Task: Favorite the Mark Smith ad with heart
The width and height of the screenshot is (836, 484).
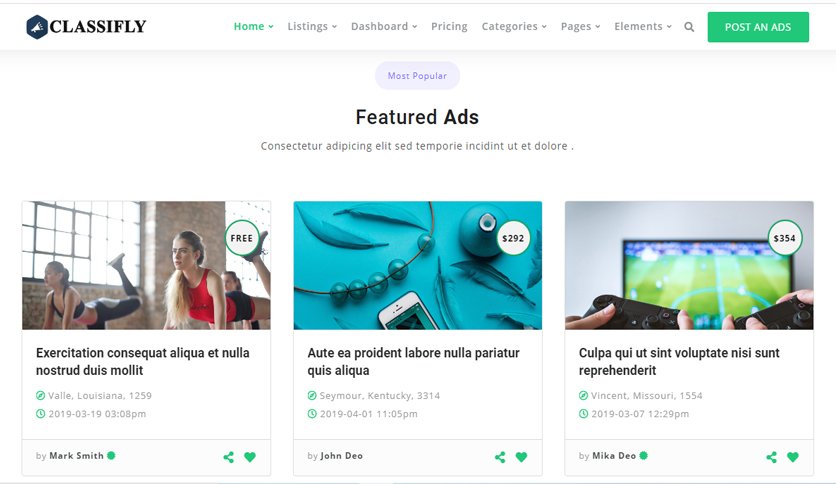Action: (x=250, y=457)
